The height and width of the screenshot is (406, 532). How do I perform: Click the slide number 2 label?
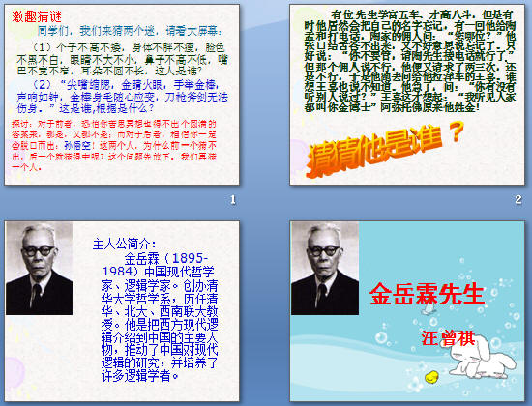[518, 200]
